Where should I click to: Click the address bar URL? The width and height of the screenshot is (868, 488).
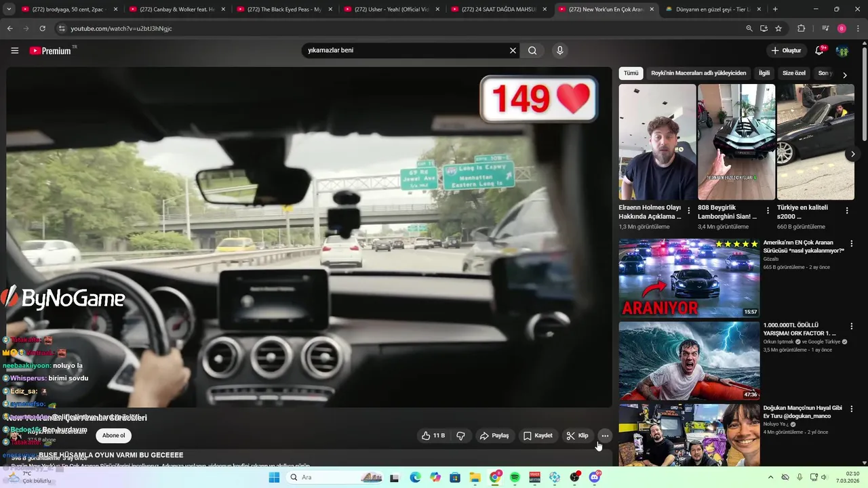tap(121, 28)
